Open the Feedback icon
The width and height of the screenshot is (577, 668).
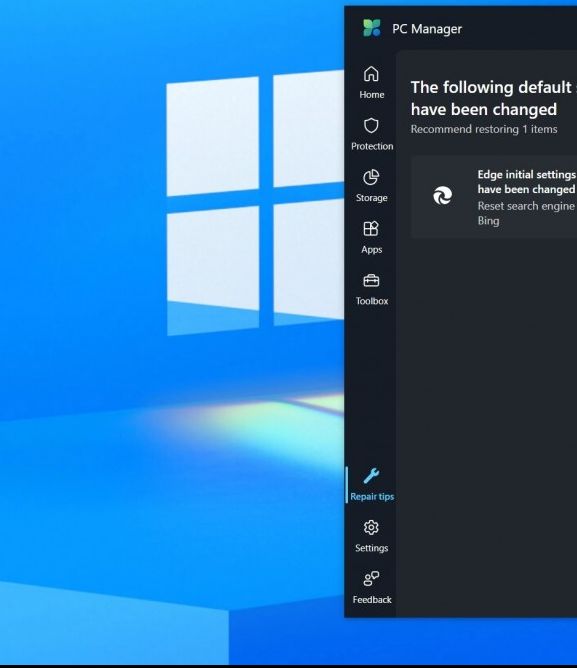click(371, 579)
